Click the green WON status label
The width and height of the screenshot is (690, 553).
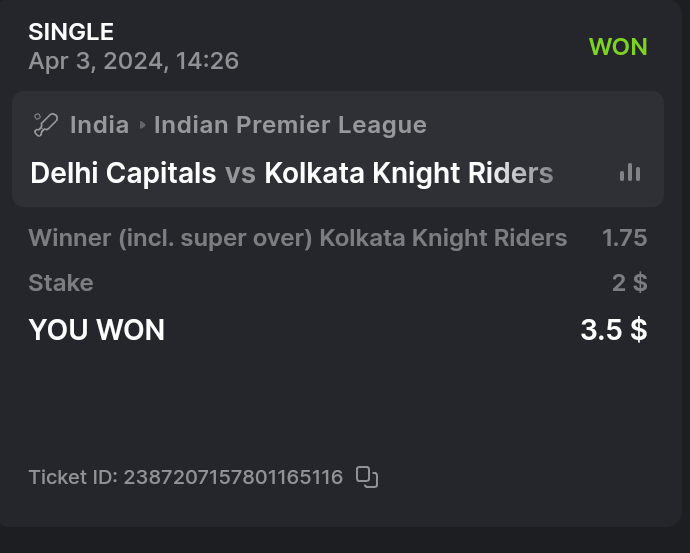coord(618,46)
